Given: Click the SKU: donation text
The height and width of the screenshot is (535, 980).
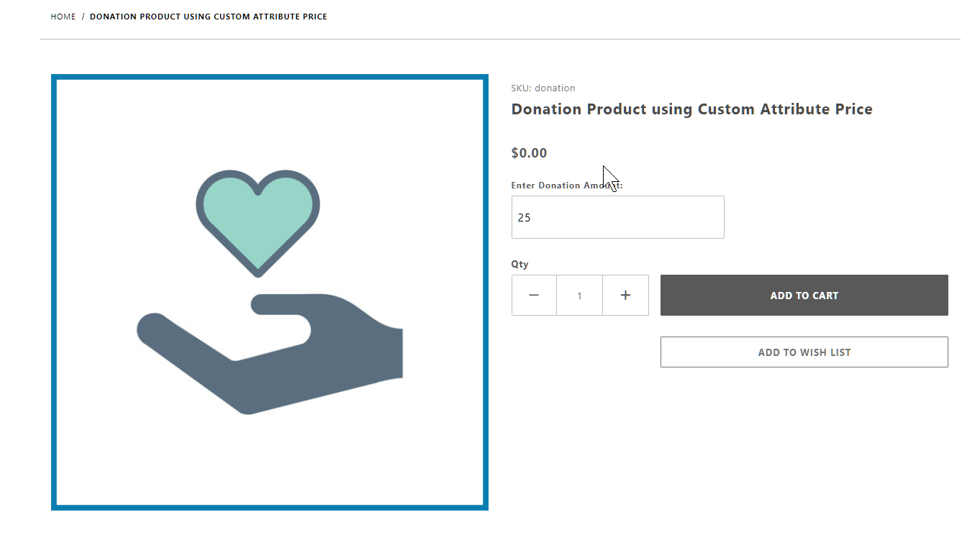Looking at the screenshot, I should click(543, 88).
